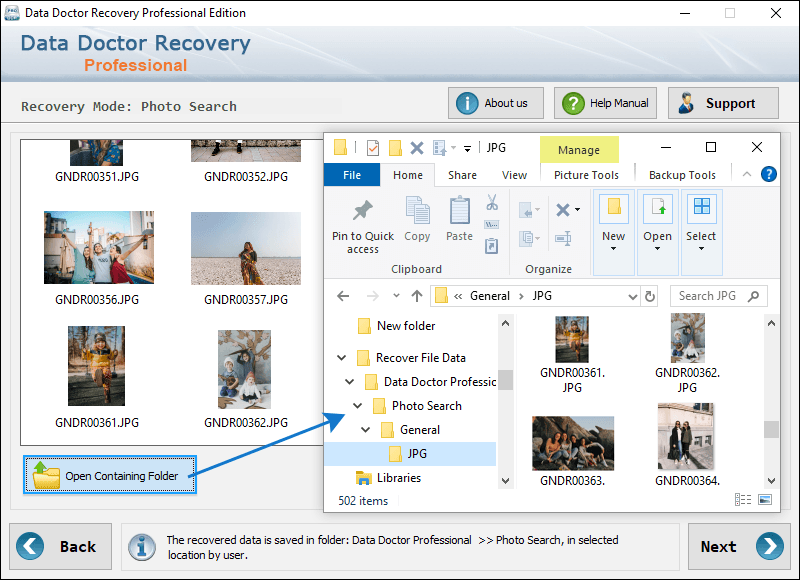The width and height of the screenshot is (800, 580).
Task: Select New folder in navigation tree
Action: tap(396, 326)
